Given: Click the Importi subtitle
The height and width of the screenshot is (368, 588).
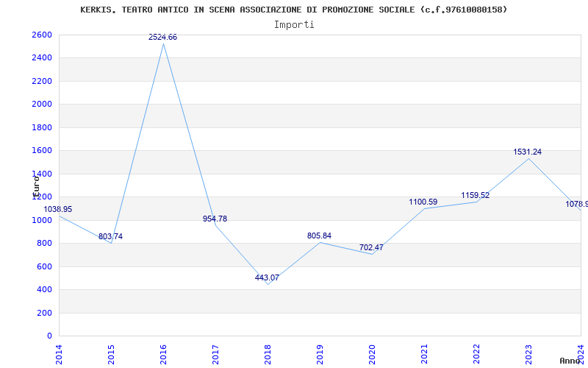Looking at the screenshot, I should 294,24.
